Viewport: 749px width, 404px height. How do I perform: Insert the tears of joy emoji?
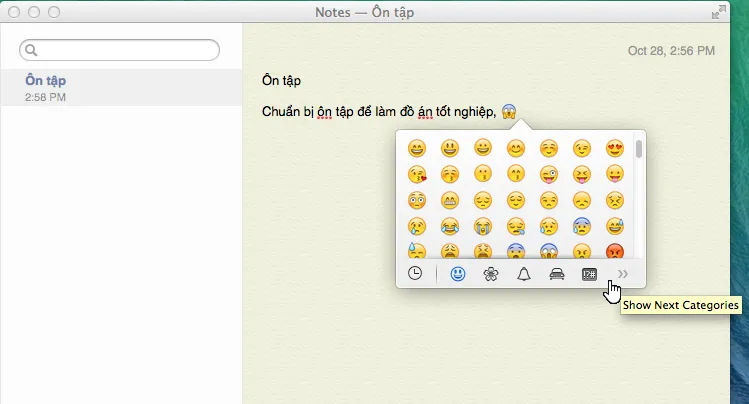(x=450, y=226)
